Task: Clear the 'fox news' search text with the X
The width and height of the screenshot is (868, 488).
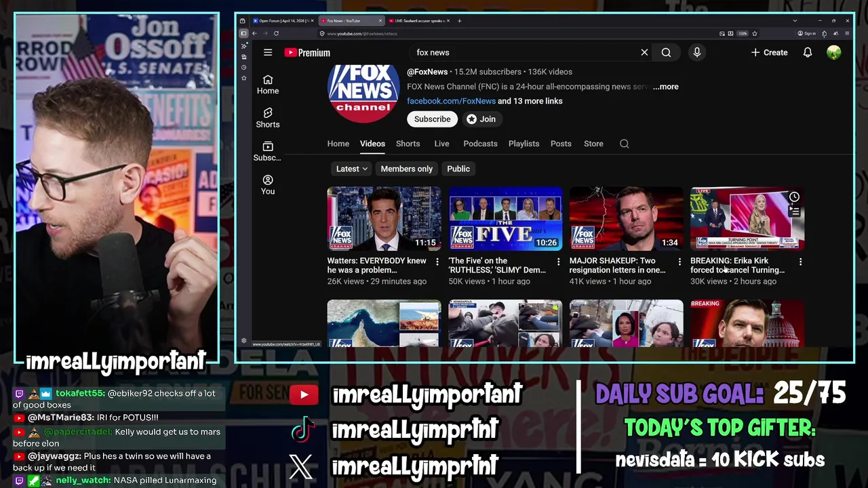Action: click(x=644, y=52)
